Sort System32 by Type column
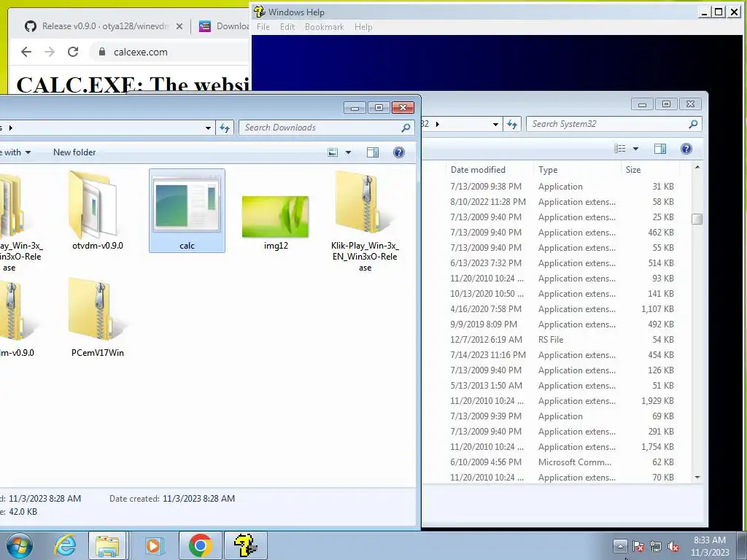 576,169
